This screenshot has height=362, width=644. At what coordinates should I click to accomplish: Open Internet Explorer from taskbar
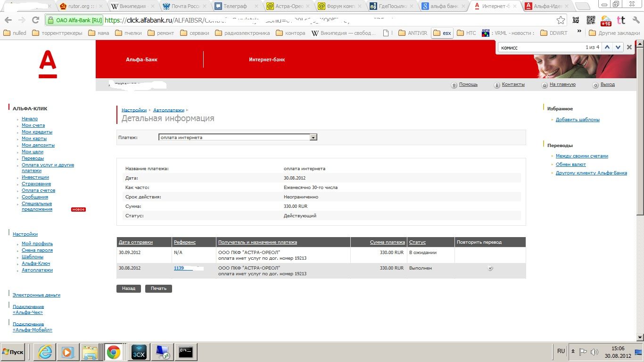[45, 352]
